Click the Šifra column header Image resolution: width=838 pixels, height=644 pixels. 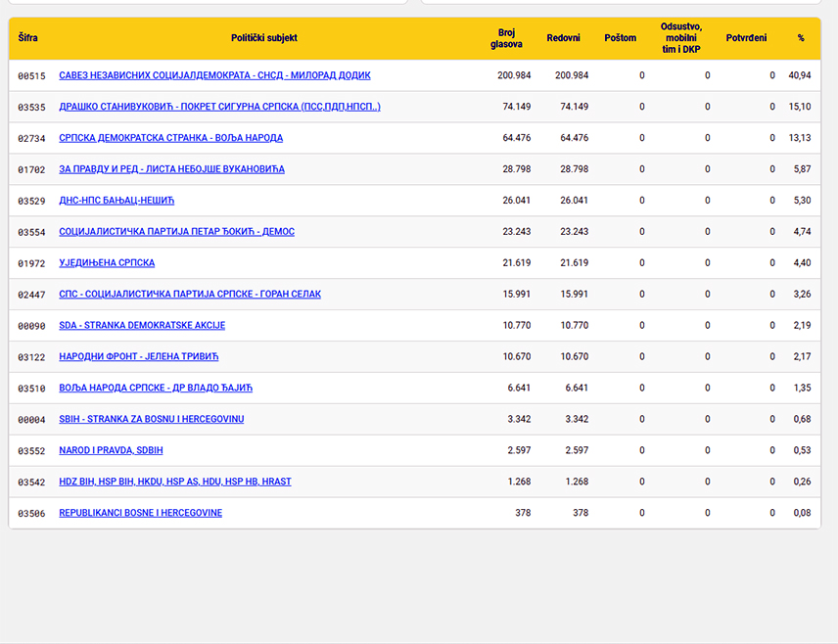[27, 38]
